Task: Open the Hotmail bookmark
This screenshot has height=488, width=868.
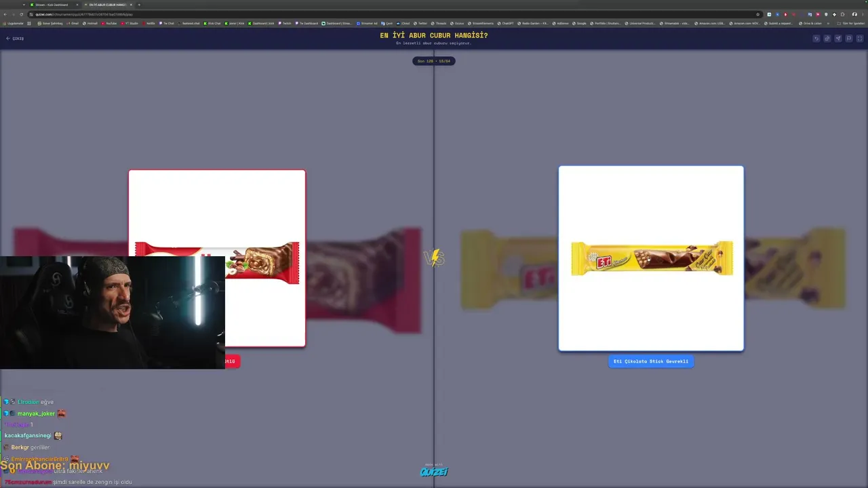Action: pos(90,23)
